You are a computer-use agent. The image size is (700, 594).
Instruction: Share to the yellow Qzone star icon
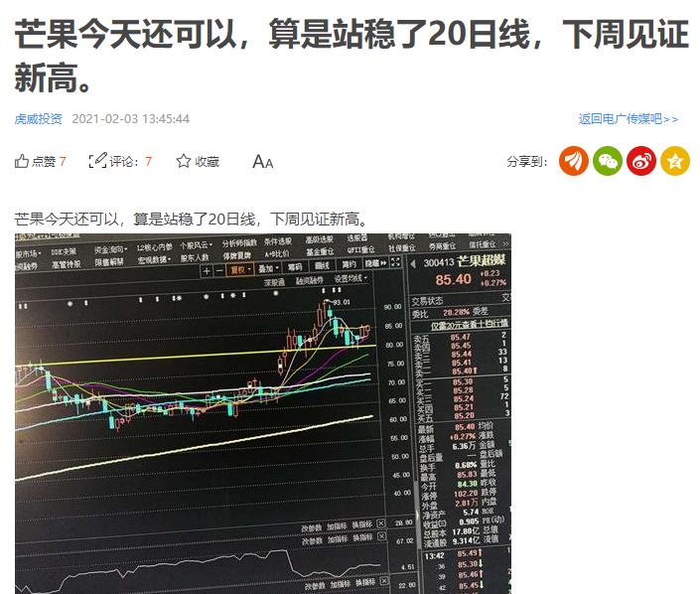(675, 161)
